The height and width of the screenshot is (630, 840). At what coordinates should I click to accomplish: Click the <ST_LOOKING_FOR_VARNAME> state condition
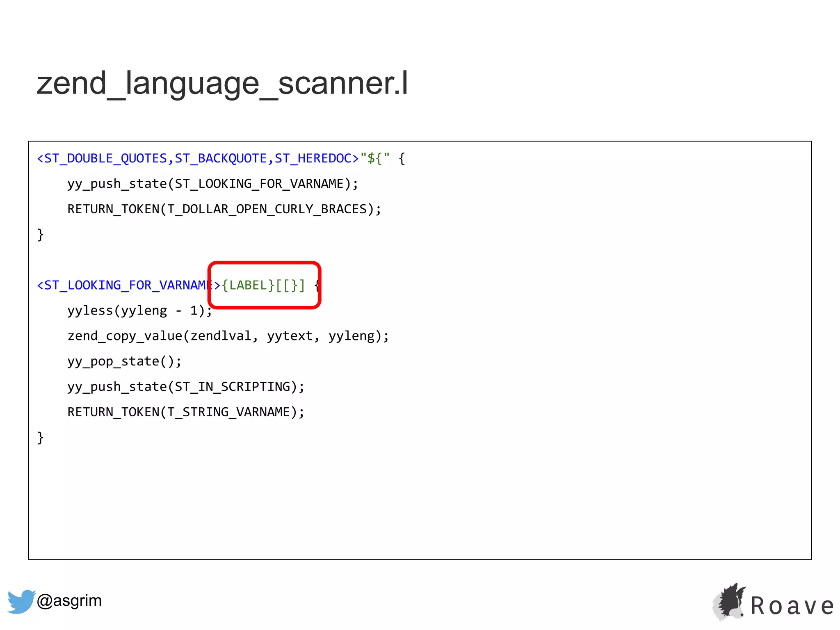[129, 285]
